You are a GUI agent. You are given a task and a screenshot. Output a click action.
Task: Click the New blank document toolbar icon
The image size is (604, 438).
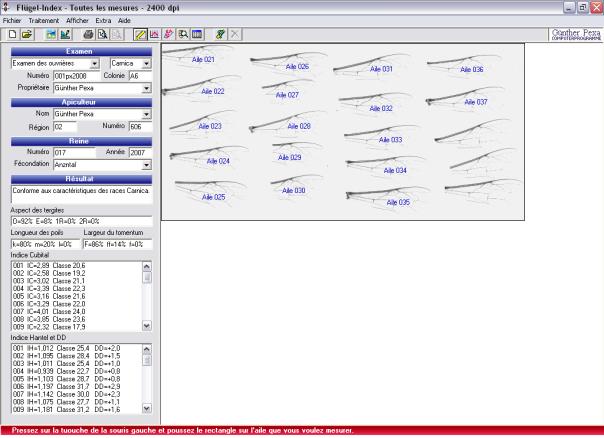10,34
